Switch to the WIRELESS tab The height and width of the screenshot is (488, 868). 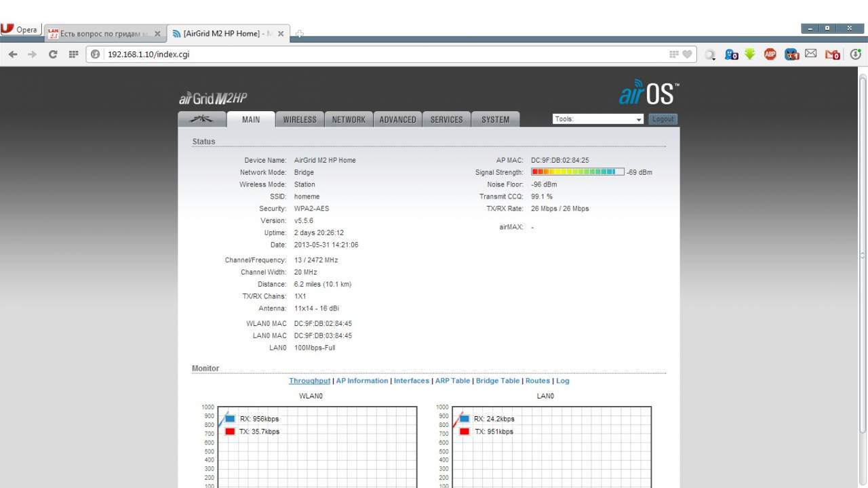click(x=300, y=119)
